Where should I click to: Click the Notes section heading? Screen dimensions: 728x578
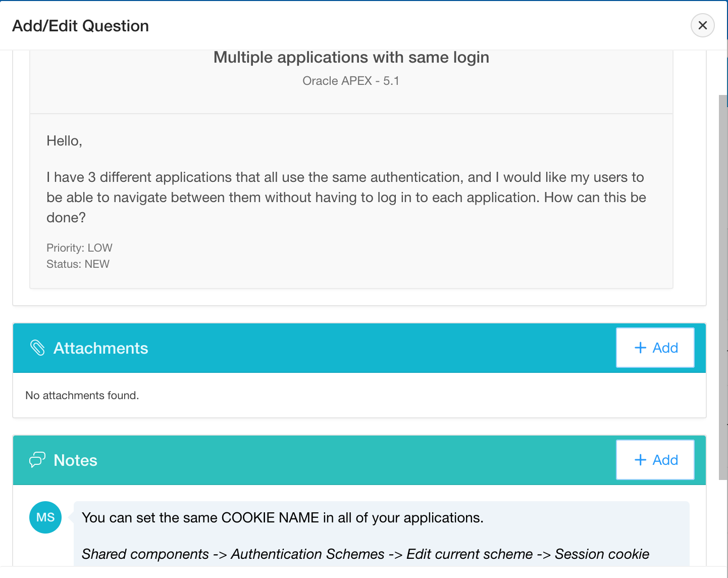(x=75, y=460)
